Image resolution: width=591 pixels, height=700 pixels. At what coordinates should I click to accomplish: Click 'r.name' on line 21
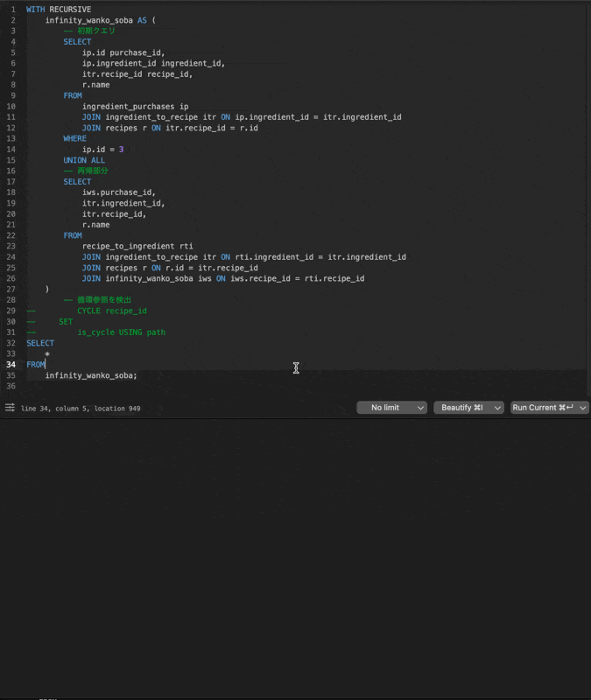click(96, 225)
